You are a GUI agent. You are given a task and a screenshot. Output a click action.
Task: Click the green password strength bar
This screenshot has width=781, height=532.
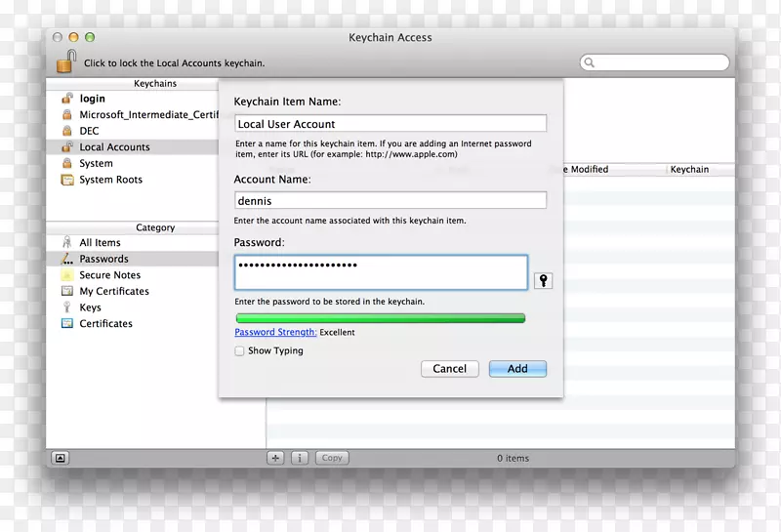click(380, 318)
